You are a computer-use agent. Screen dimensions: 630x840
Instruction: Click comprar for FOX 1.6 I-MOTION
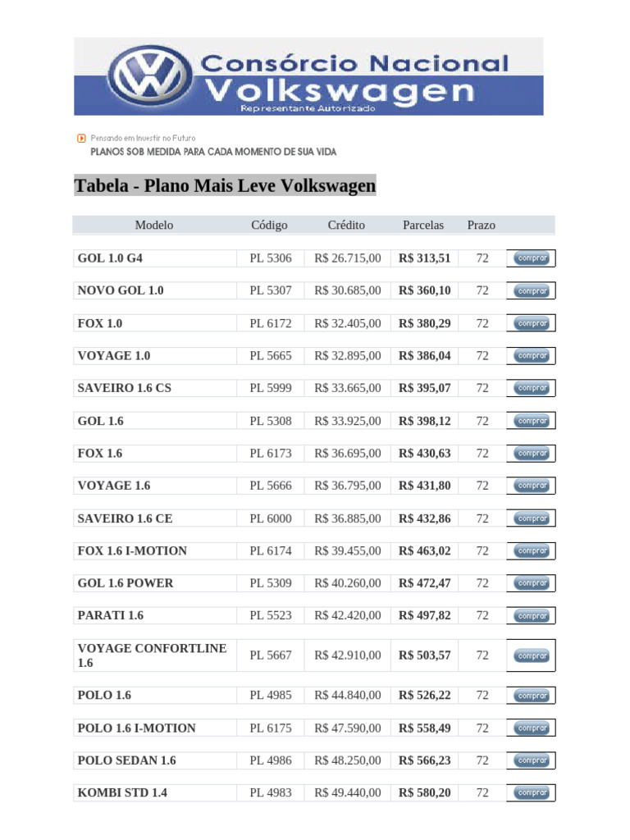coord(532,550)
